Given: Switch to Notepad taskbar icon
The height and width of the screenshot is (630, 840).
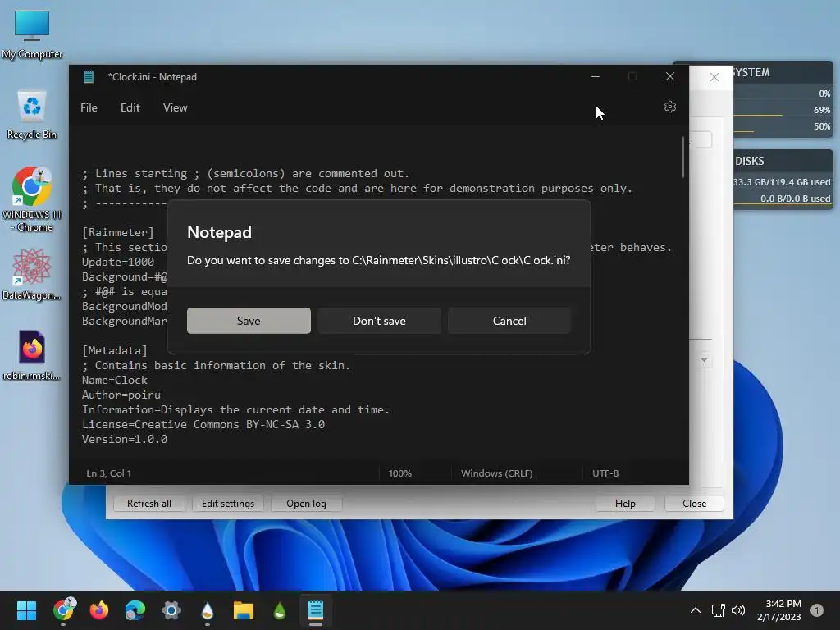Looking at the screenshot, I should tap(316, 610).
